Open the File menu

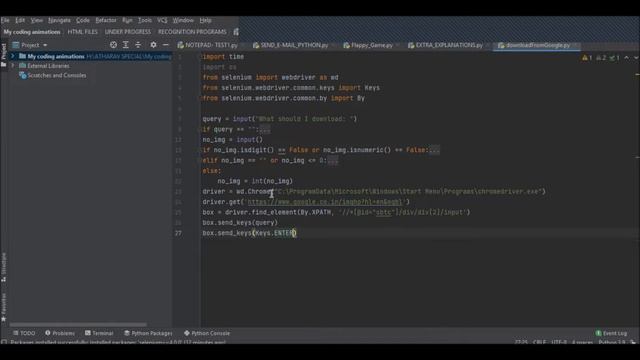5,20
